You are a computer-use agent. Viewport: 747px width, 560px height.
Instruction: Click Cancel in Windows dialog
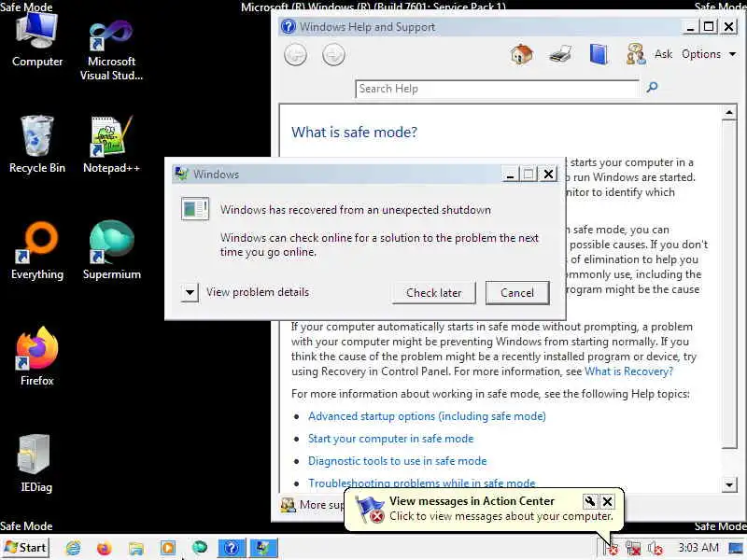(517, 293)
